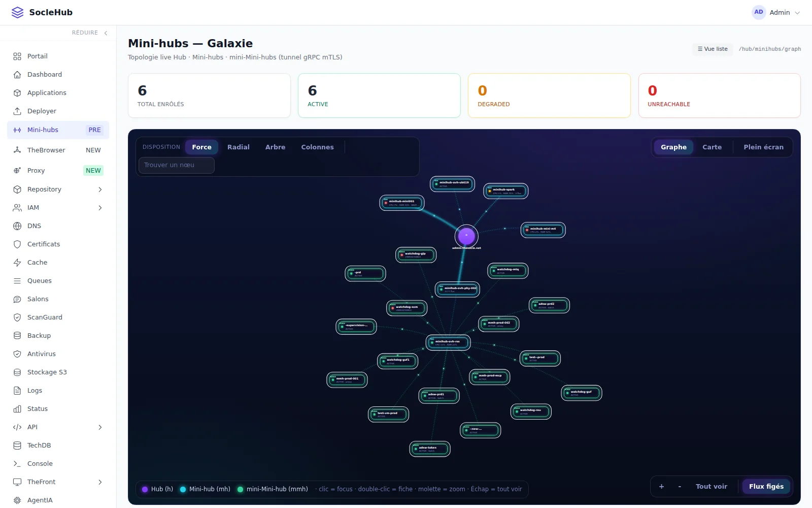Screen dimensions: 812x508
Task: Click the AD avatar badge
Action: coord(759,12)
